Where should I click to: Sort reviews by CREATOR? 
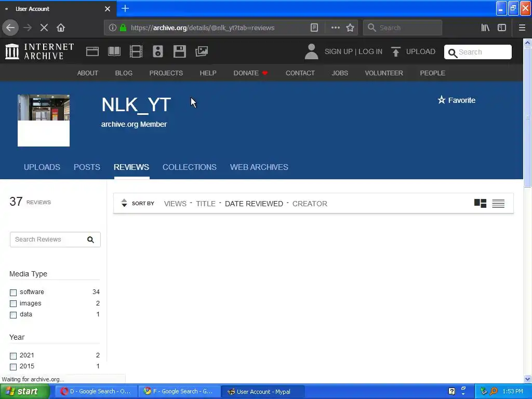[310, 204]
